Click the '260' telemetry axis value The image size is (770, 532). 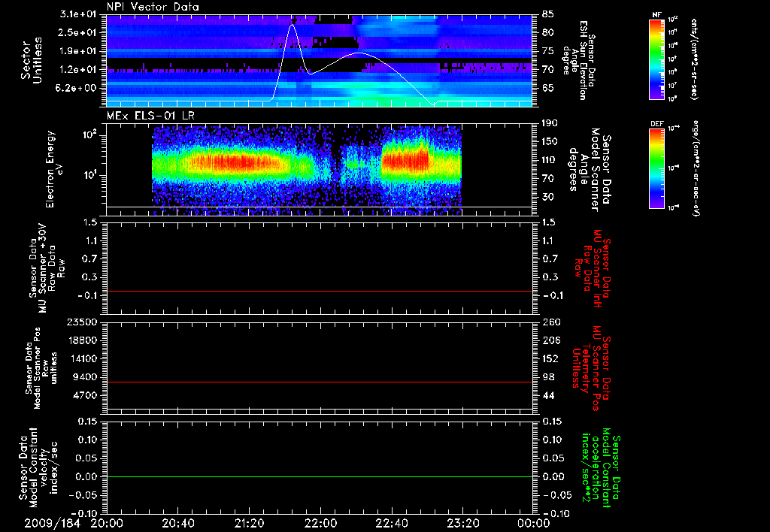[x=550, y=322]
